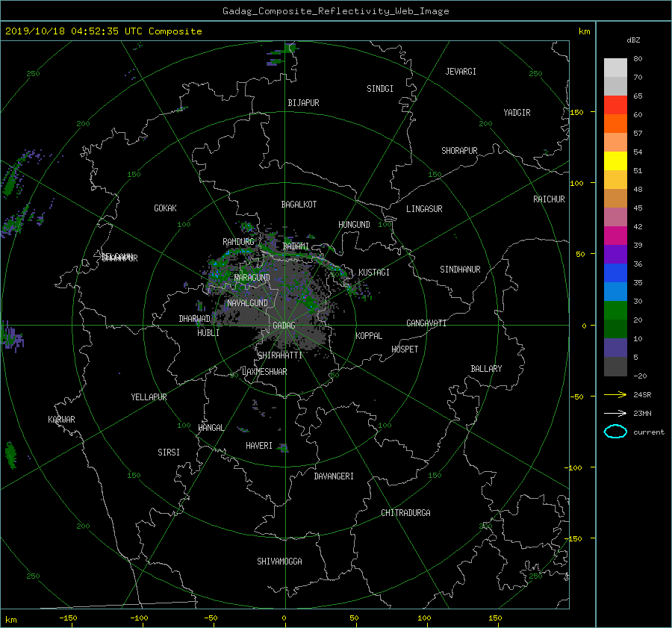Screen dimensions: 672x628
Task: Click the HANGAL city label
Action: pos(211,428)
